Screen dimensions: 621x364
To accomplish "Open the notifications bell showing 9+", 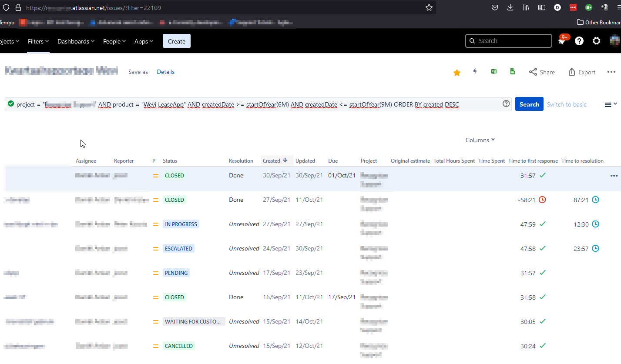I will pyautogui.click(x=561, y=40).
